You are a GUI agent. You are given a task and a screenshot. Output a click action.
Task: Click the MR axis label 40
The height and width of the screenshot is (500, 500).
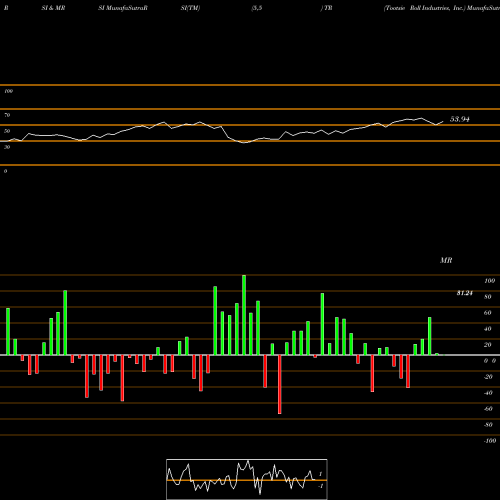coord(487,329)
